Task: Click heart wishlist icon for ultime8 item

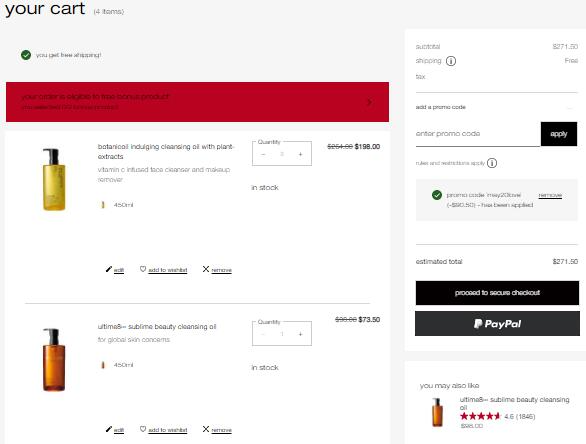Action: tap(143, 429)
